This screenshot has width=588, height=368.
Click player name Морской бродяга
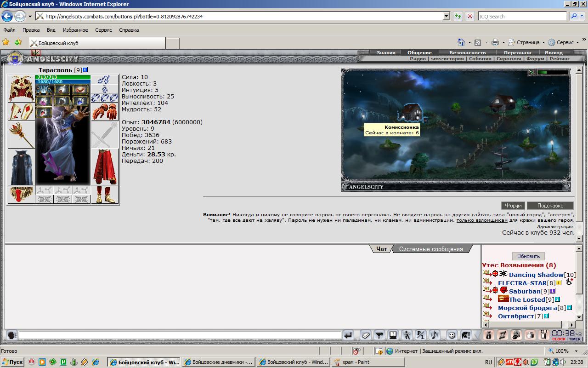[527, 308]
